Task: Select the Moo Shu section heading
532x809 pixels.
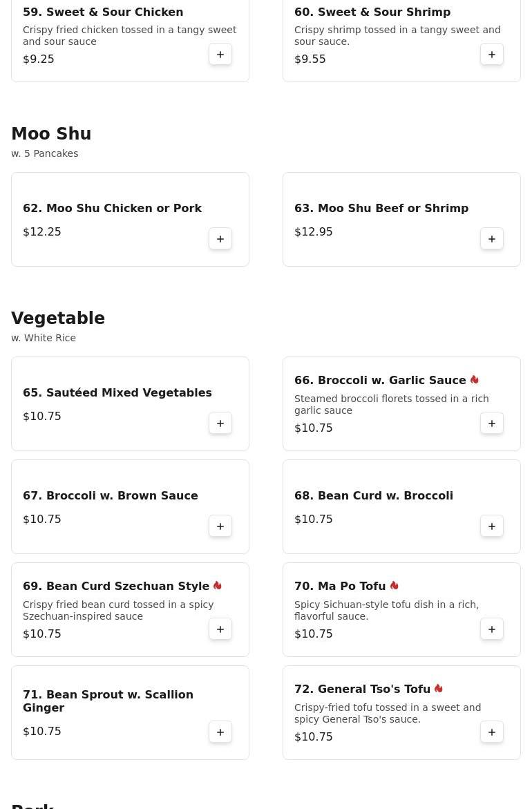Action: (51, 133)
